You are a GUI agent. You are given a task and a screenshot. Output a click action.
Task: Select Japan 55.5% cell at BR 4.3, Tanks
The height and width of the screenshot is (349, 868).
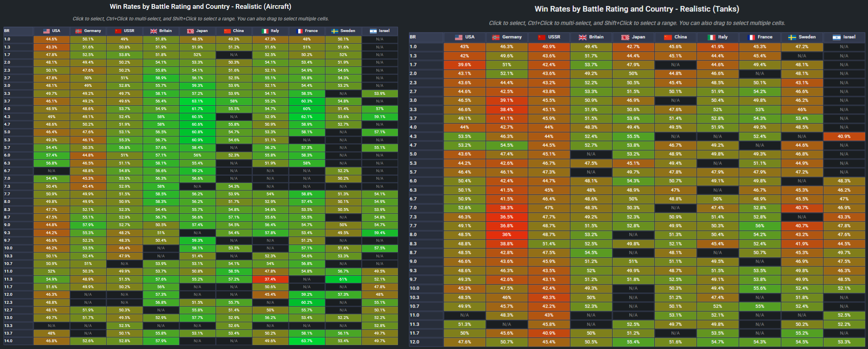(633, 136)
